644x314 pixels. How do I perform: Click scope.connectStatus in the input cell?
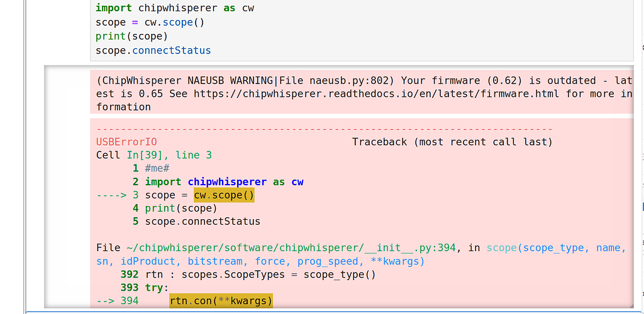coord(153,50)
